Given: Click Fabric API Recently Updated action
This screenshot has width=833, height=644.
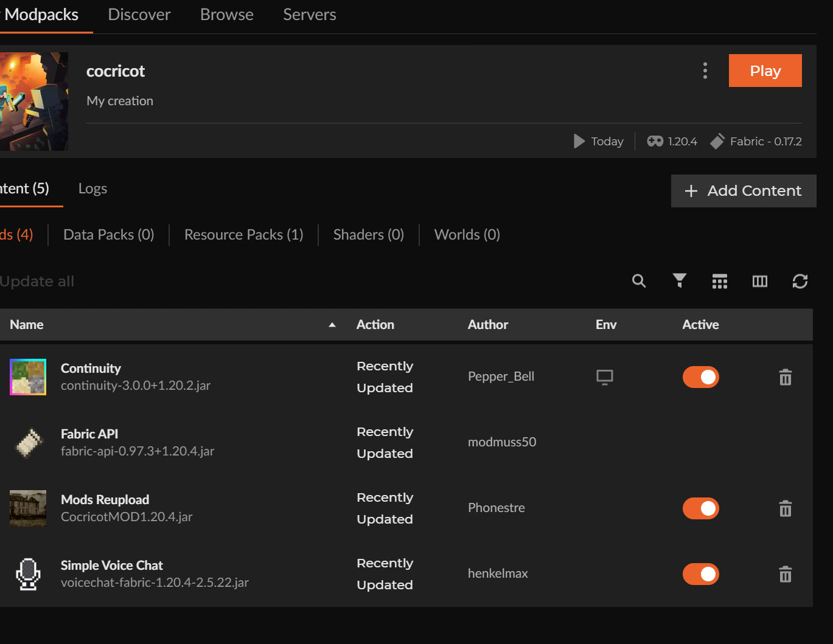Looking at the screenshot, I should pyautogui.click(x=385, y=443).
